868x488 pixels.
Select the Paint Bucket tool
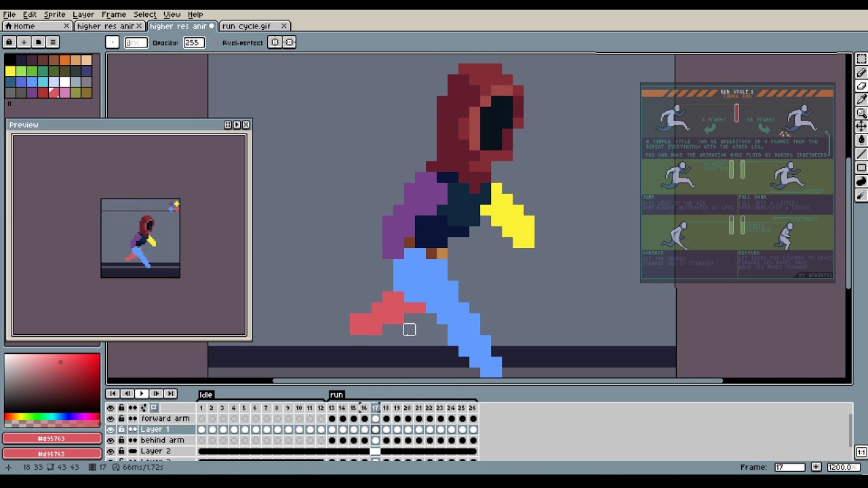coord(861,140)
